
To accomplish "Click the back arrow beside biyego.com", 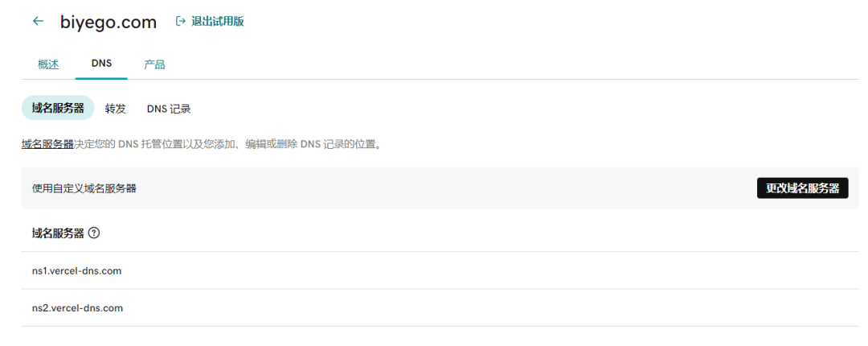I will point(38,22).
